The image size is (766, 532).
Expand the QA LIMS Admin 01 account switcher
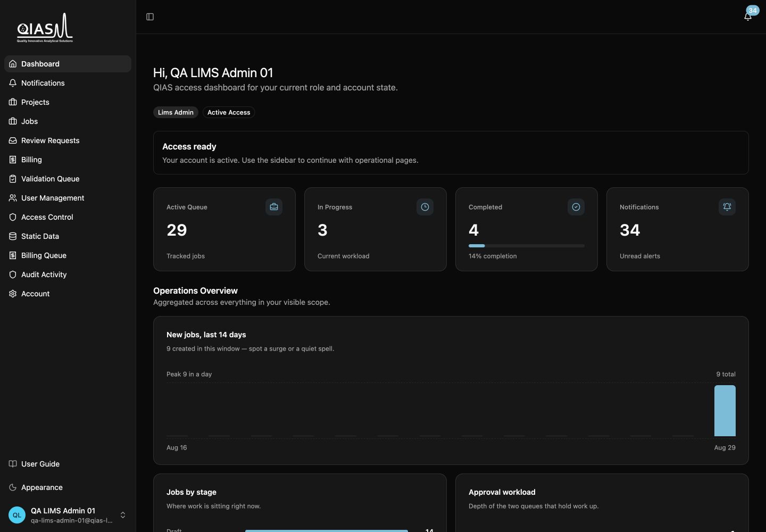coord(123,515)
